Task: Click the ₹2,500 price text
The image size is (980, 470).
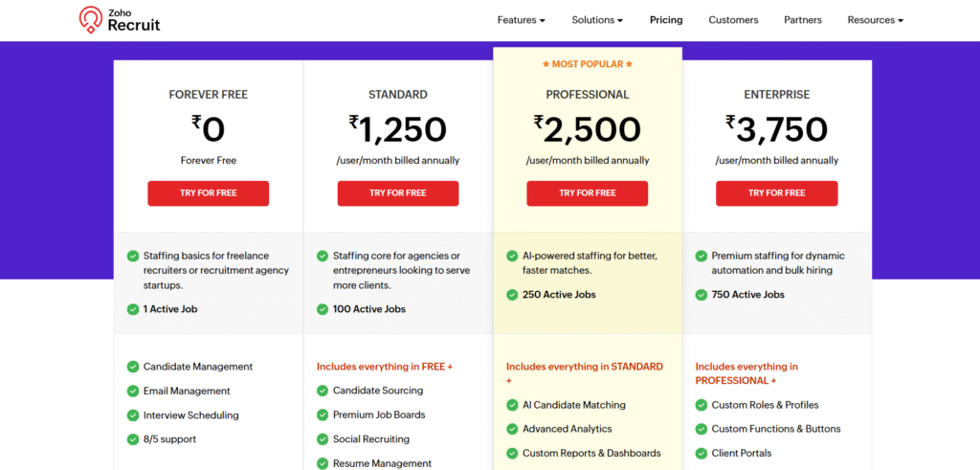Action: click(x=588, y=129)
